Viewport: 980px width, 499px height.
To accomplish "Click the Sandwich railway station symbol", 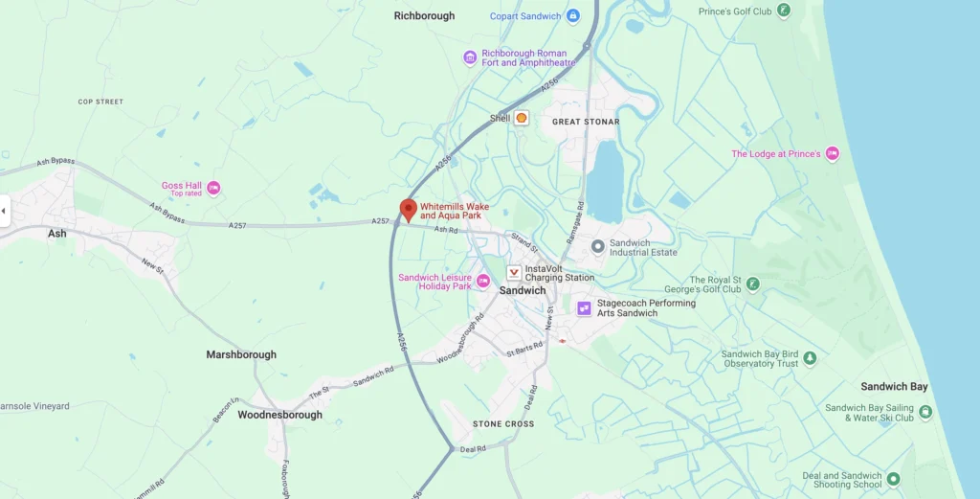I will point(562,341).
